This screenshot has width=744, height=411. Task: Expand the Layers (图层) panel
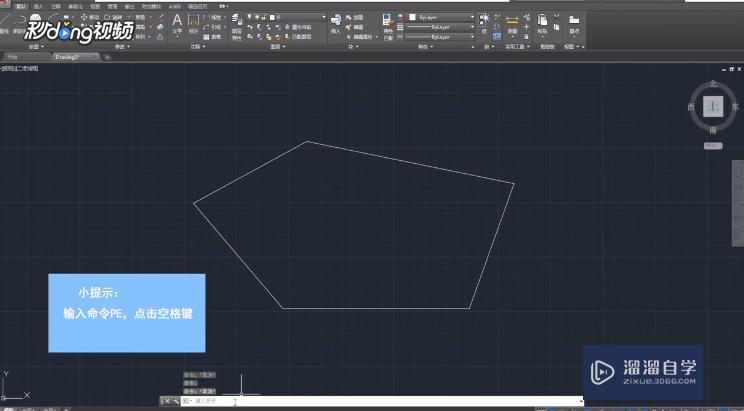tap(278, 47)
